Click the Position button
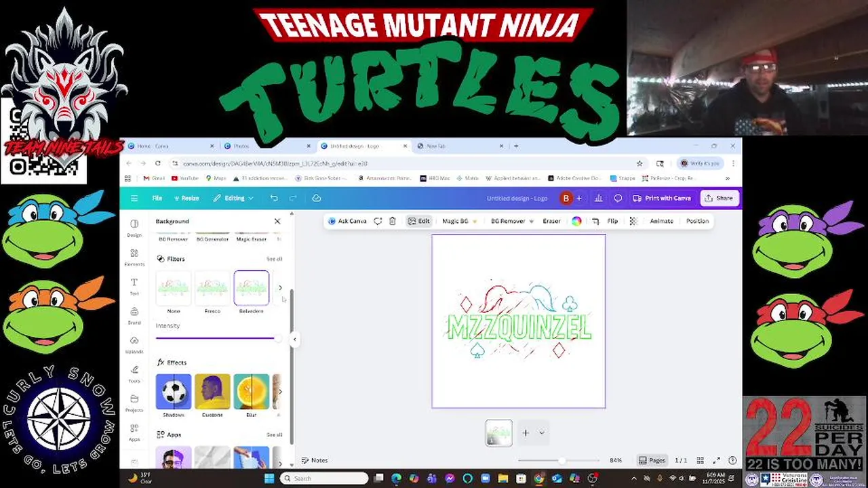 pos(697,221)
